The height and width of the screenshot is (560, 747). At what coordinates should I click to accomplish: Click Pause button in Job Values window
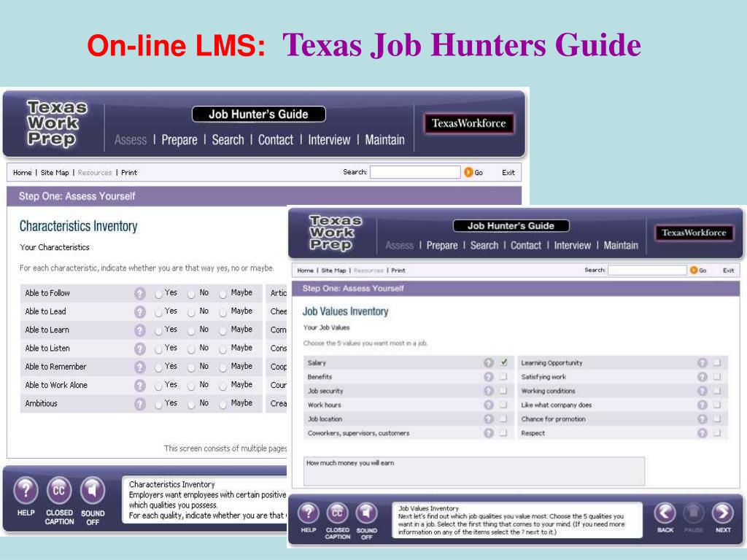click(x=694, y=513)
